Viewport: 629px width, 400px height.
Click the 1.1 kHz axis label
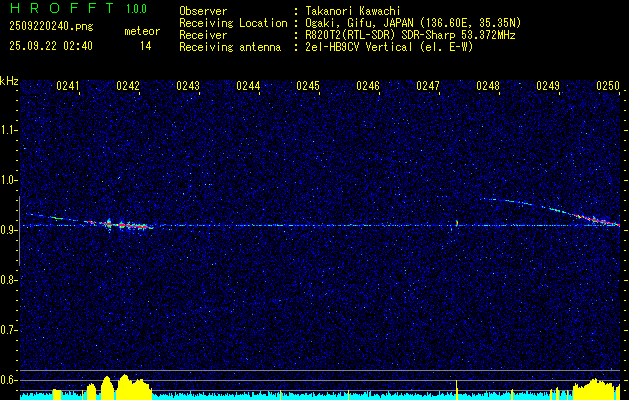tap(8, 130)
